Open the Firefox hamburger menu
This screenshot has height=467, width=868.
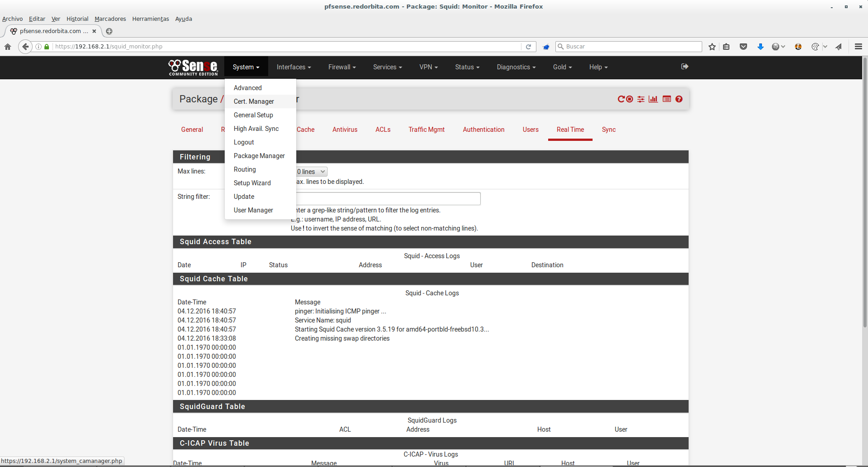[x=858, y=47]
